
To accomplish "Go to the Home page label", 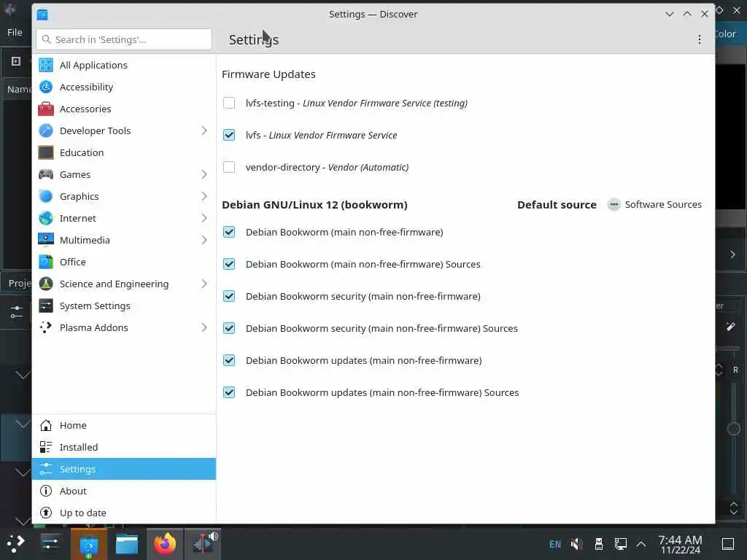I will [73, 425].
